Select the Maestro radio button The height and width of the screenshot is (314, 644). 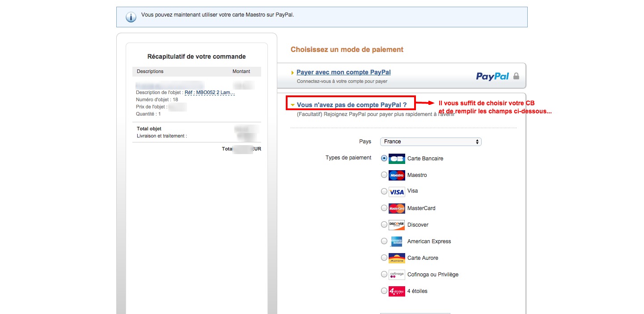pyautogui.click(x=384, y=175)
